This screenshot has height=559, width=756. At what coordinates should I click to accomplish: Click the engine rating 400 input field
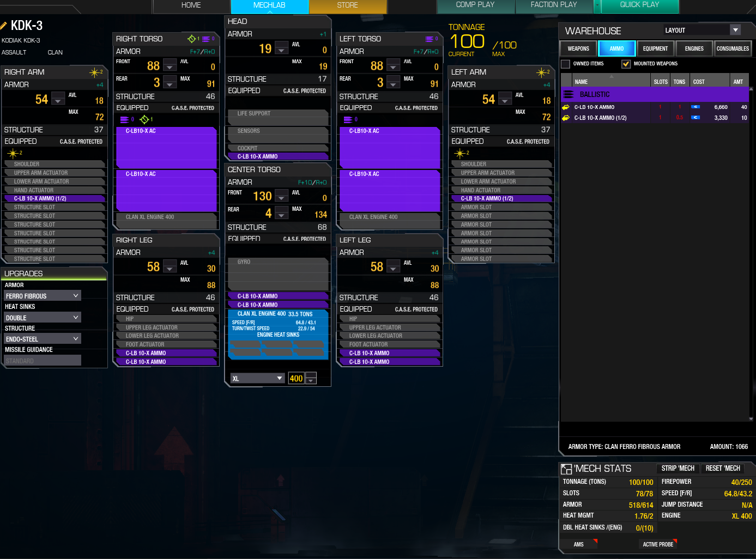(x=296, y=378)
